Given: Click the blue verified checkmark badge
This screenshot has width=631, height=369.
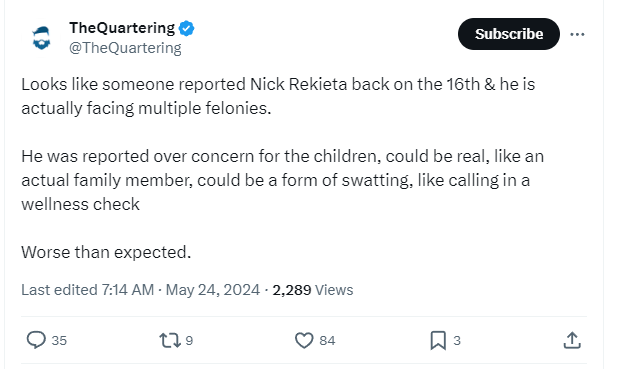Looking at the screenshot, I should click(x=186, y=29).
